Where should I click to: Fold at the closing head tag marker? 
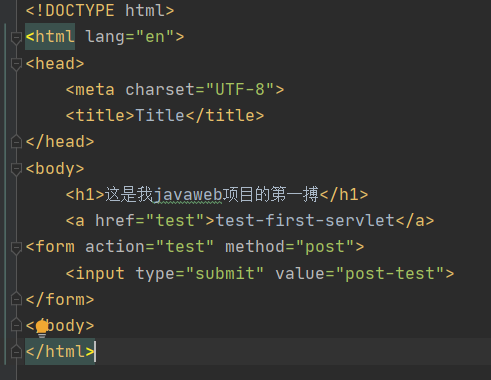point(16,142)
